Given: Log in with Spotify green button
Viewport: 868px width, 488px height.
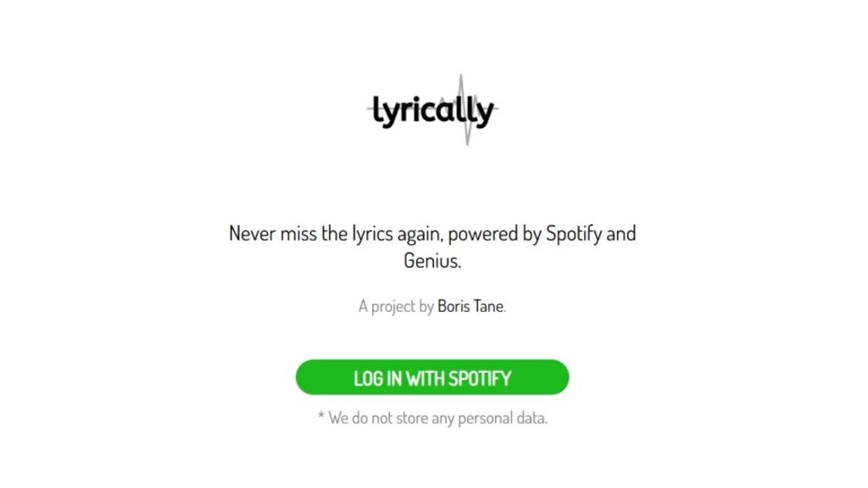Looking at the screenshot, I should (x=432, y=377).
